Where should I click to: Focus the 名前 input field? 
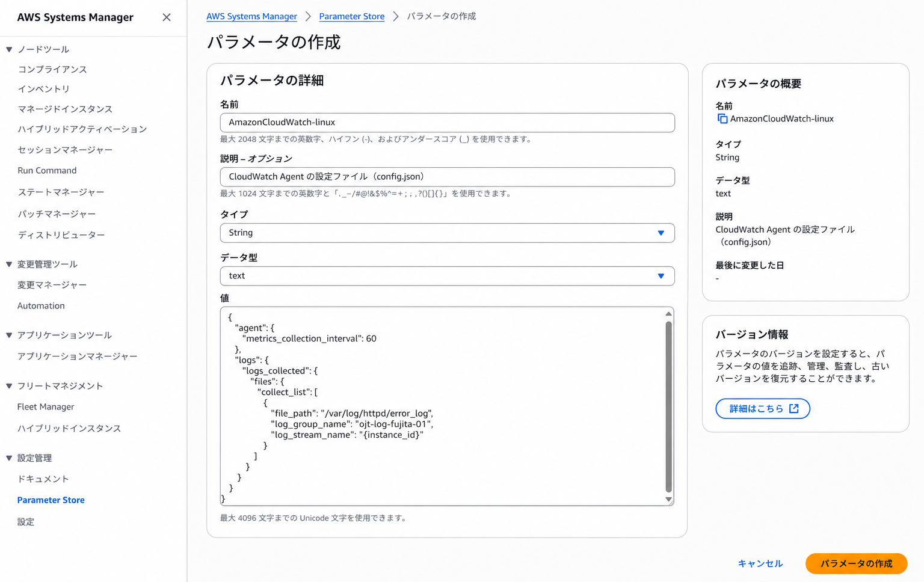click(447, 123)
